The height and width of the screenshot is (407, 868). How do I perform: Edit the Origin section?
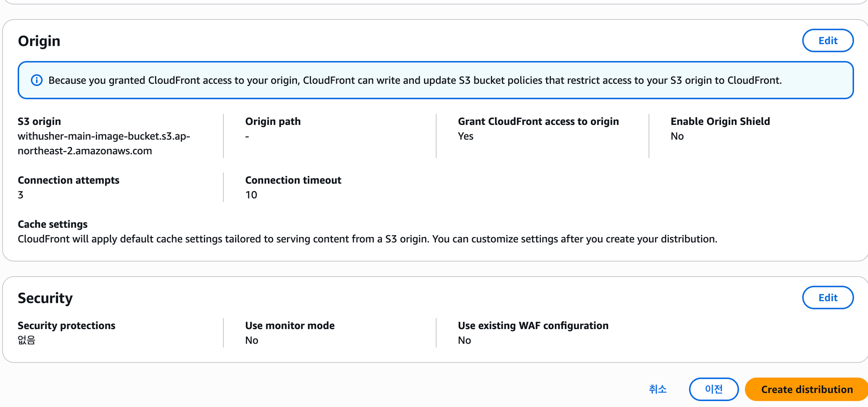point(827,41)
